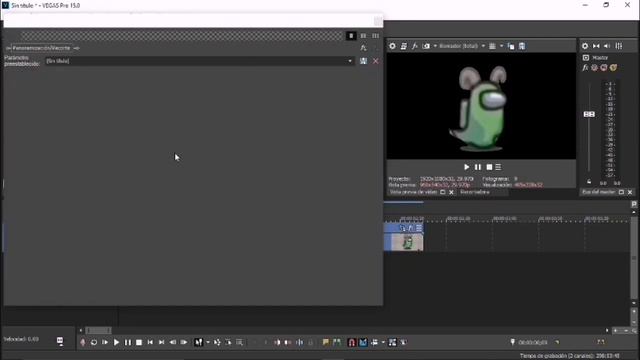Open video output FX in preview toolbar
Viewport: 640px width, 360px height.
pyautogui.click(x=415, y=46)
